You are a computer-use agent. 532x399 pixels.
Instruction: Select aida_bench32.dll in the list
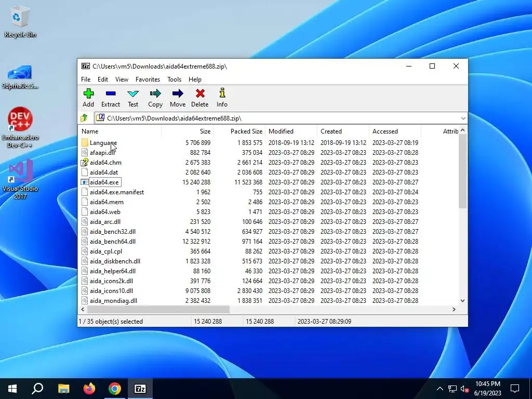pos(113,231)
